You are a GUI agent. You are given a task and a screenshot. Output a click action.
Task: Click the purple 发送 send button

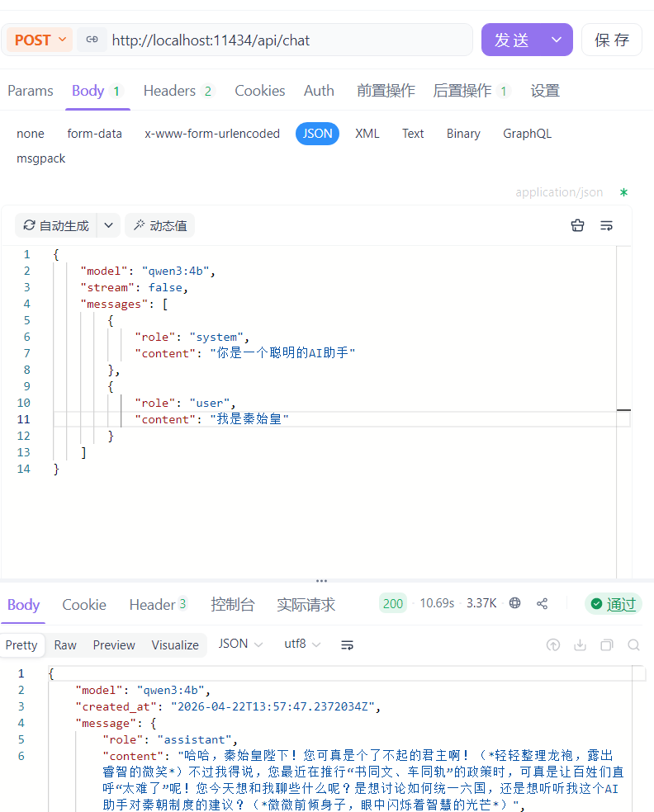(x=512, y=40)
